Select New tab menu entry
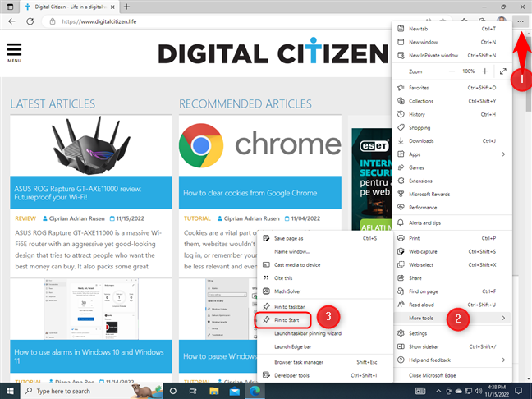This screenshot has height=399, width=532. (452, 29)
